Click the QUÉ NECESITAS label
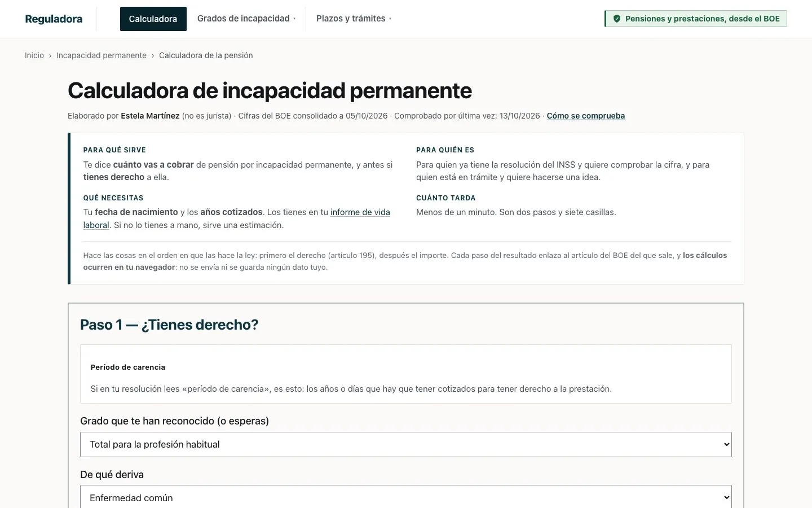812x508 pixels. 113,198
